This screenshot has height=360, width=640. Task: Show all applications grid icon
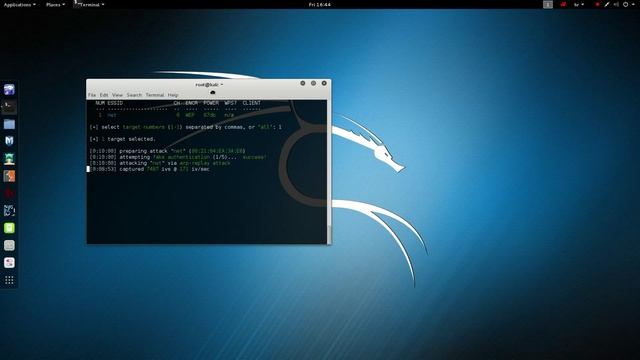coord(9,280)
